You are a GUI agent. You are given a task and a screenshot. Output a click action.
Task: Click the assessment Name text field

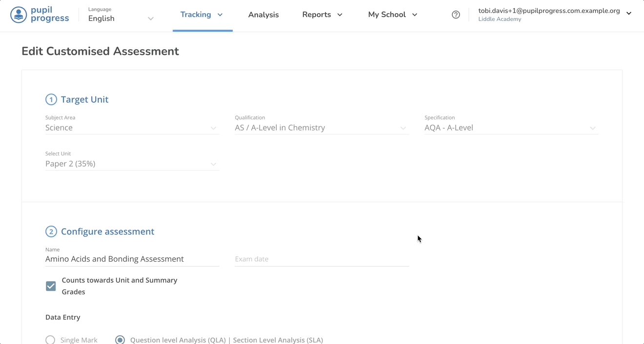(132, 259)
